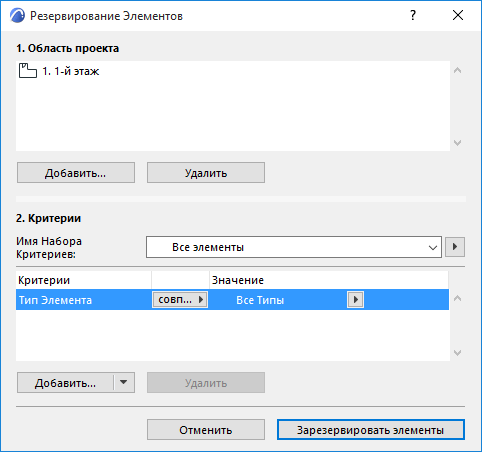
Task: Click scroll-down arrow of project area list
Action: [x=458, y=143]
